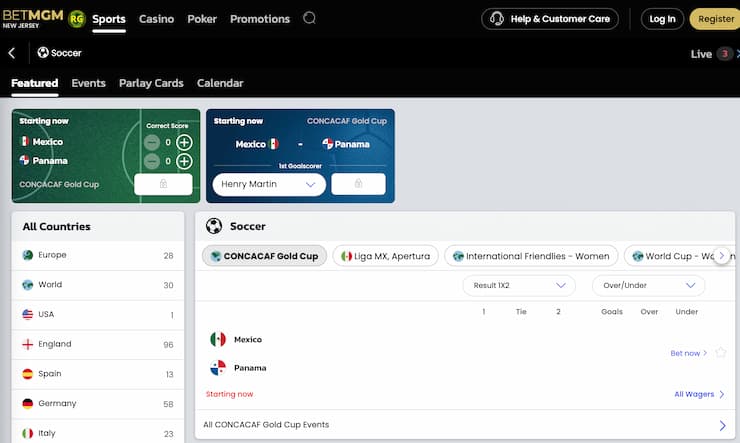Click the Italy flag icon
The height and width of the screenshot is (443, 740).
pos(27,433)
